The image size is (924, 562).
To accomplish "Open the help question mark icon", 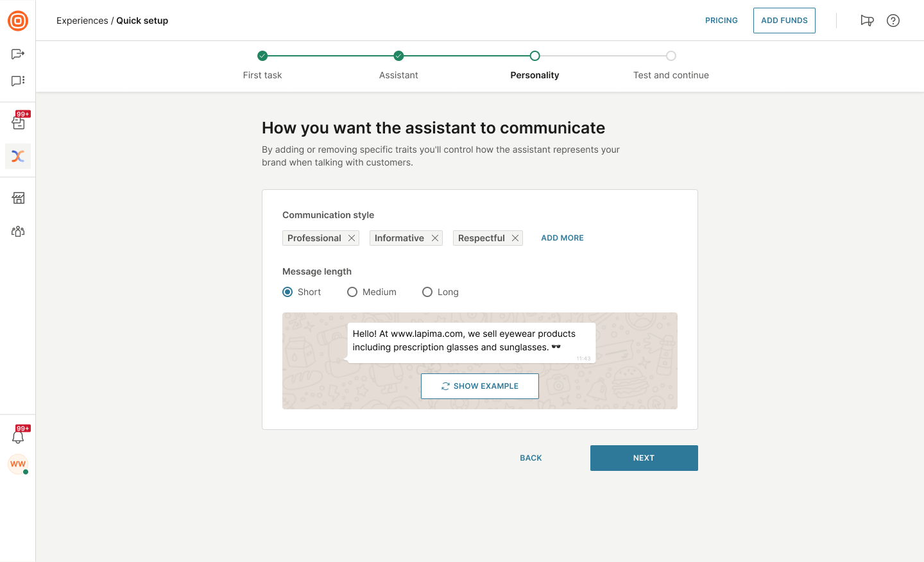I will (x=893, y=21).
